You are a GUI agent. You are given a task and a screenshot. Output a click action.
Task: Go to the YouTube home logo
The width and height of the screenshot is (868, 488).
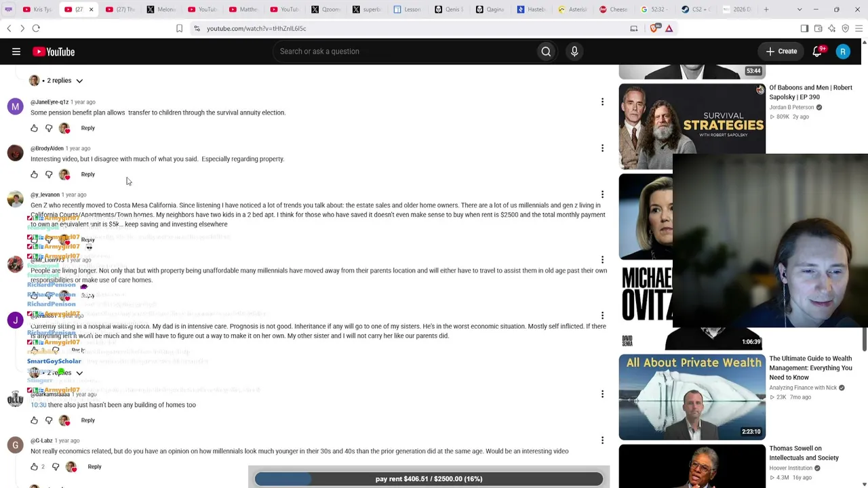point(54,52)
